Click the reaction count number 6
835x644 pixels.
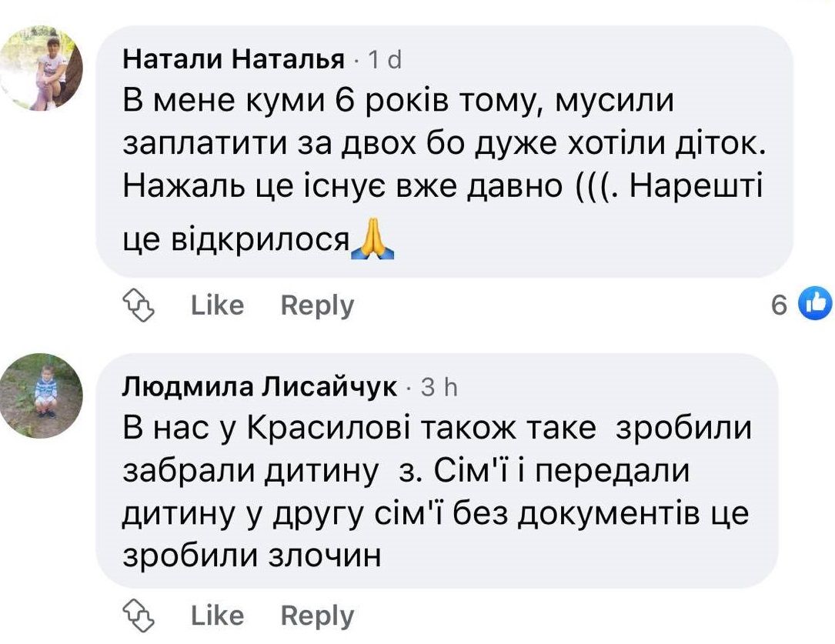point(780,305)
